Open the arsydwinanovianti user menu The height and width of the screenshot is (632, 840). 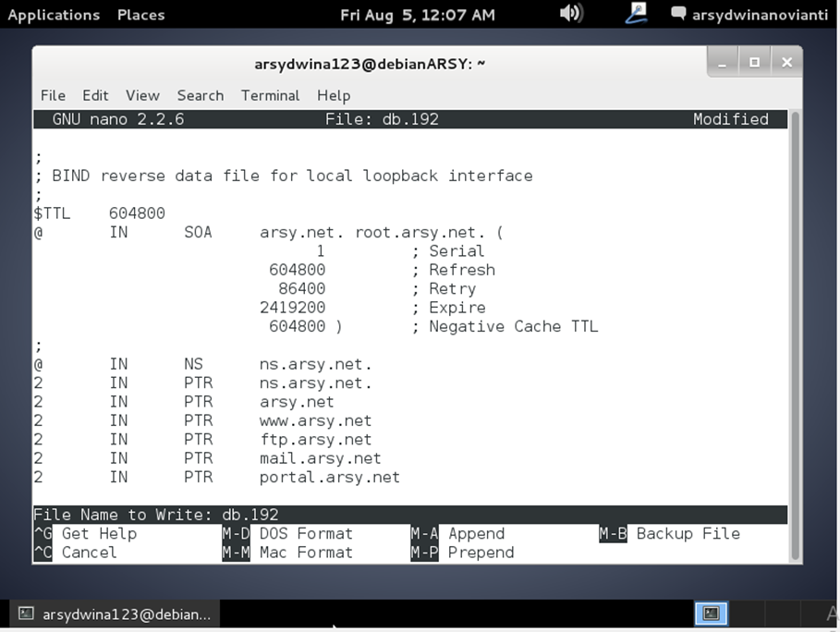tap(760, 15)
